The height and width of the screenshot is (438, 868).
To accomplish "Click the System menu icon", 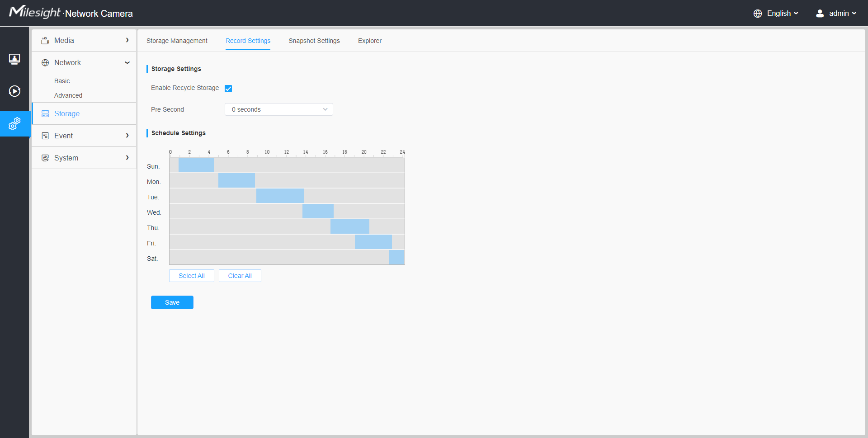I will (x=45, y=158).
